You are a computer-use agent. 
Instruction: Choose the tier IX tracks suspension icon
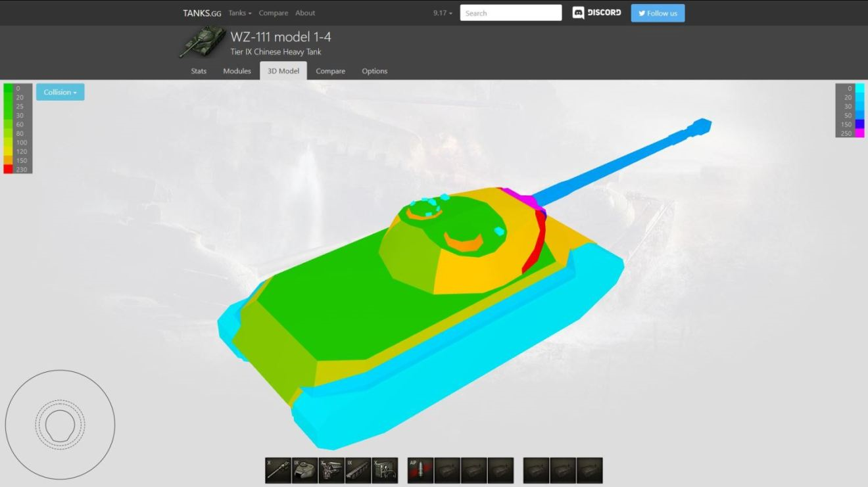pyautogui.click(x=358, y=471)
